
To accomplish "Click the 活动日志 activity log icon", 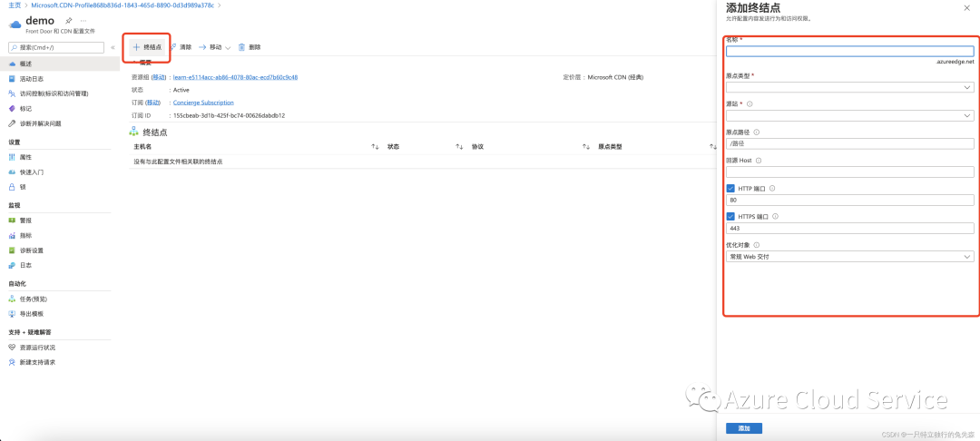I will tap(13, 79).
